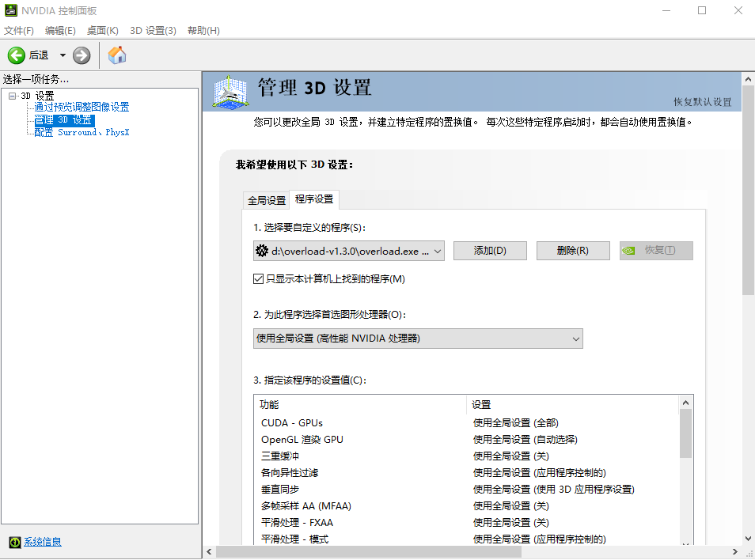755x560 pixels.
Task: Open 系统信息 link
Action: 43,542
